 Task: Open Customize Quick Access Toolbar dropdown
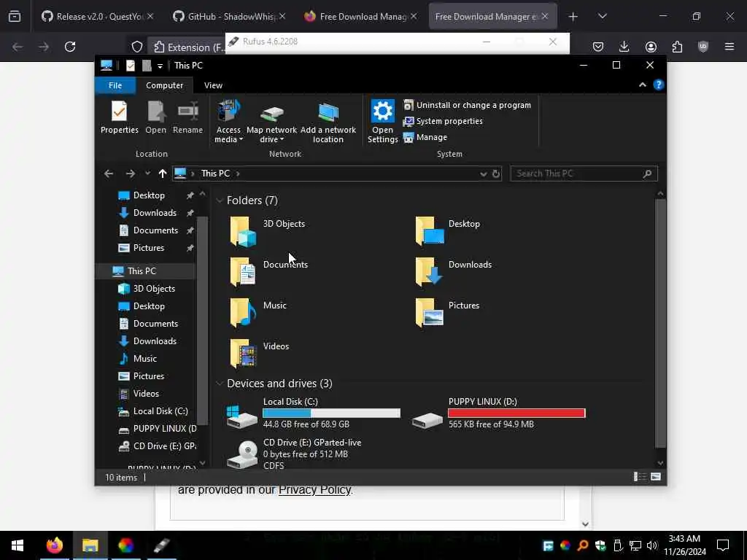[160, 66]
